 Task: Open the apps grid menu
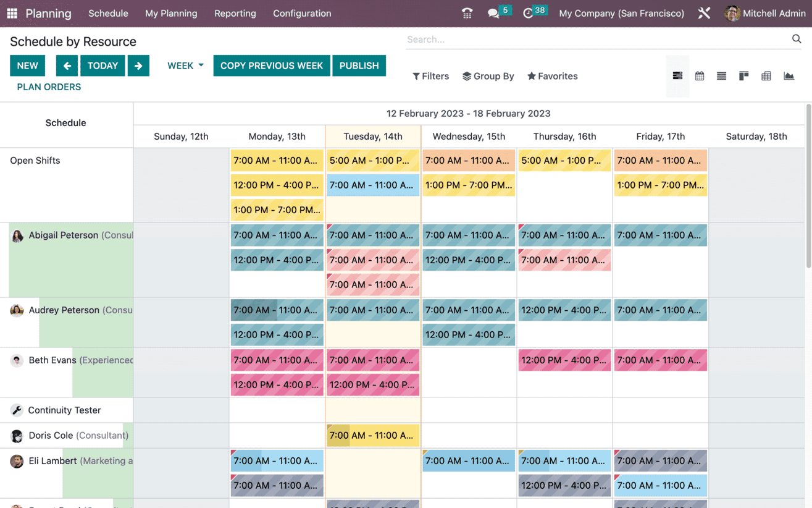pyautogui.click(x=12, y=13)
